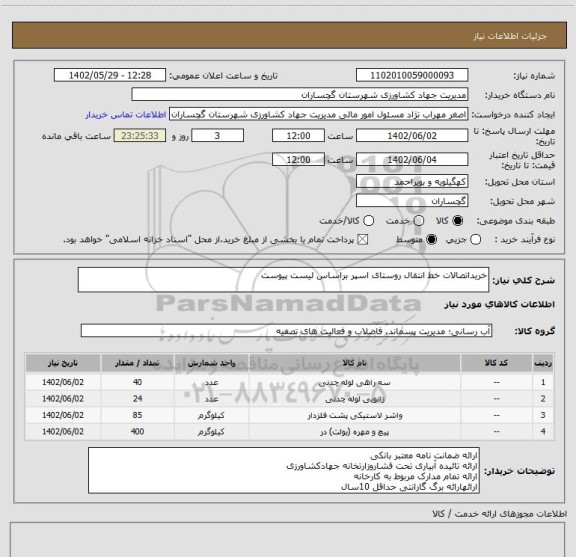Screen dimensions: 576x557
Task: Click the تاریخ نیاز column header
Action: 63,363
